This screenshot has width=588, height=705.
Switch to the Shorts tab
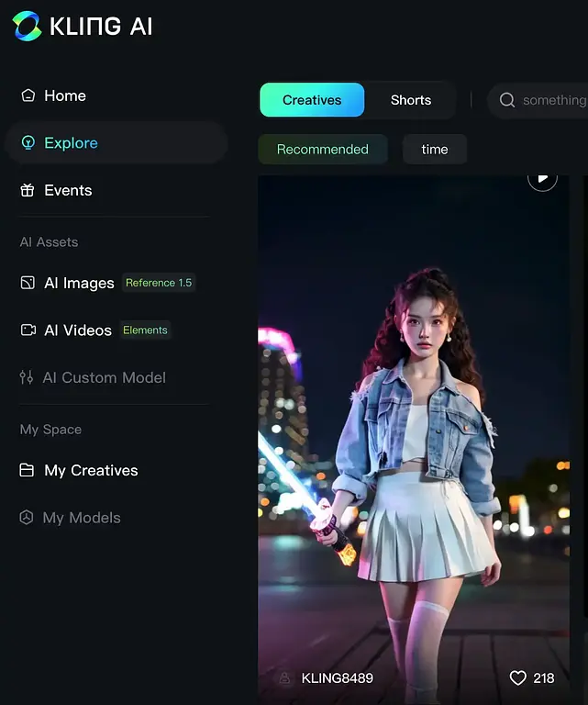click(410, 100)
